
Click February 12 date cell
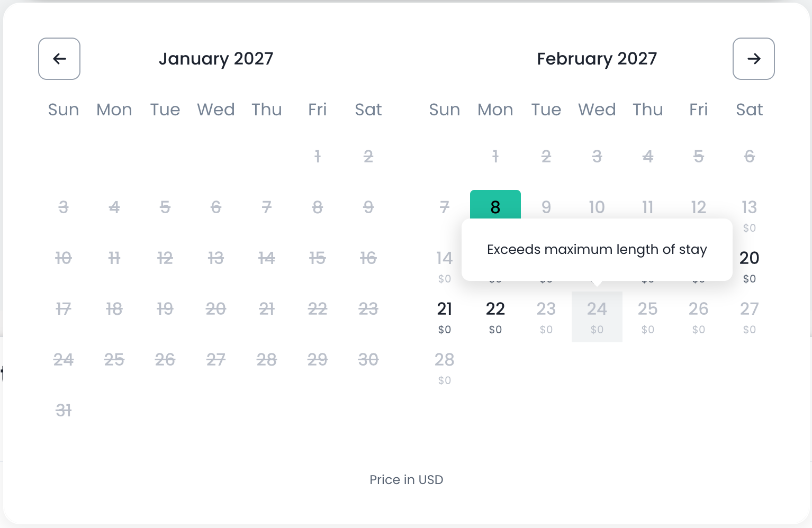tap(698, 206)
